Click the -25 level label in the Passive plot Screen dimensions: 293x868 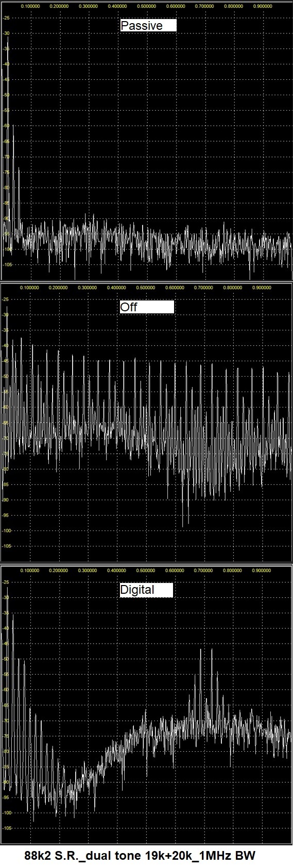pyautogui.click(x=7, y=18)
